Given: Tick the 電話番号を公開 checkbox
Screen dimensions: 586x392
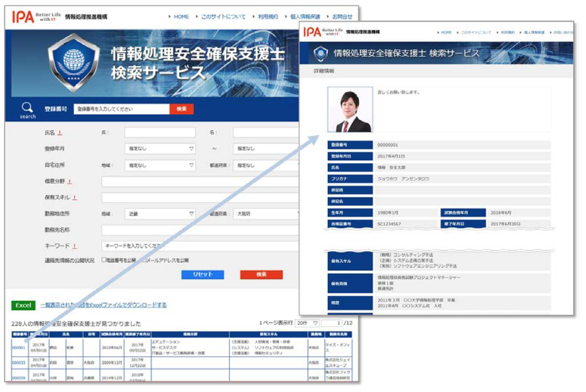Looking at the screenshot, I should (x=104, y=260).
